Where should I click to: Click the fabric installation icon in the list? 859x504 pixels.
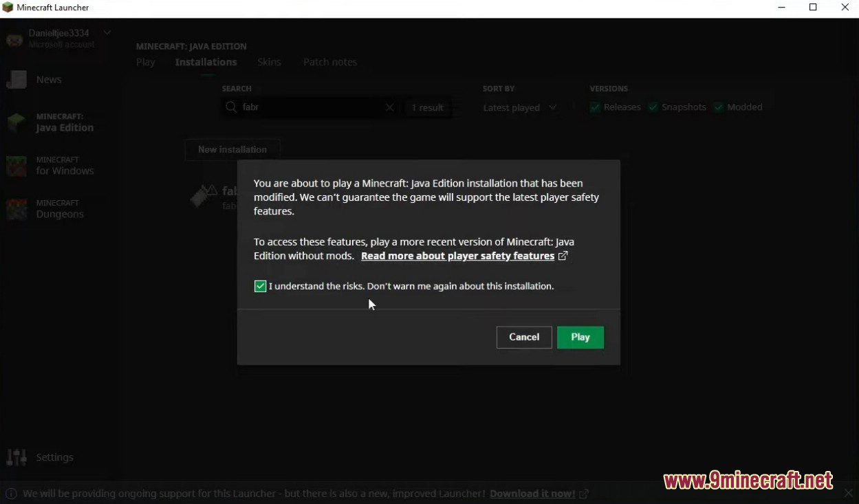(204, 196)
